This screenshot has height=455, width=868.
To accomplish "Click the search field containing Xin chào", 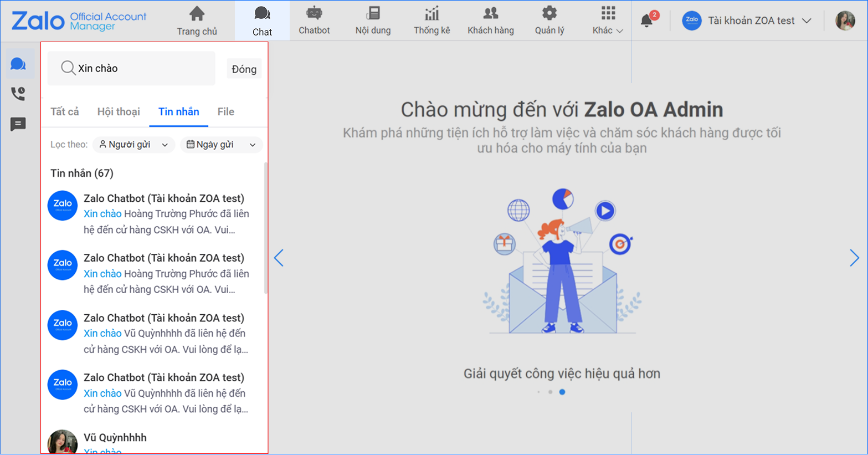I will tap(138, 69).
